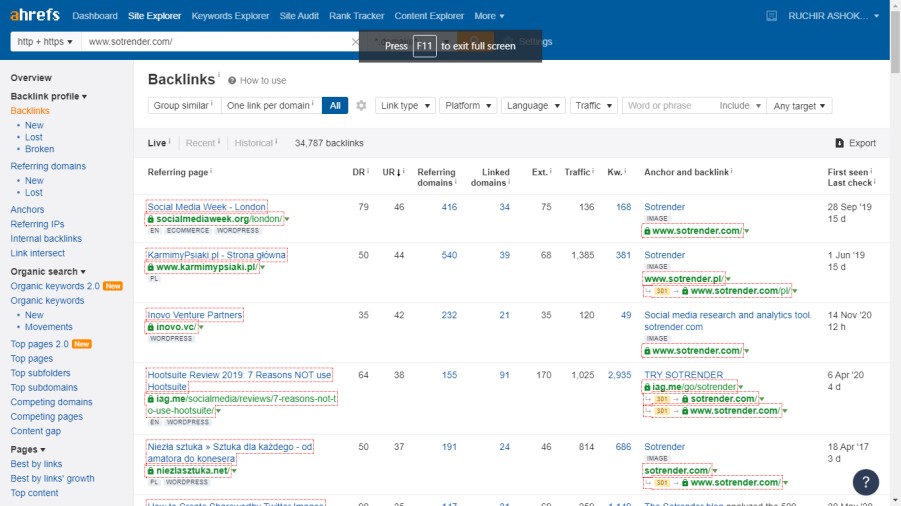
Task: Switch to Live backlinks index
Action: pos(159,143)
